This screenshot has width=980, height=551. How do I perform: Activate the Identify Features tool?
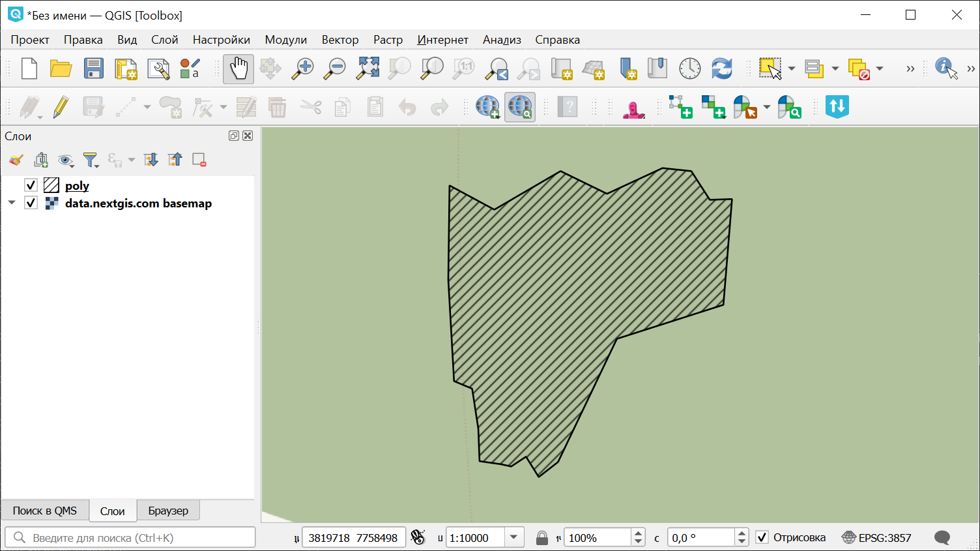(946, 68)
